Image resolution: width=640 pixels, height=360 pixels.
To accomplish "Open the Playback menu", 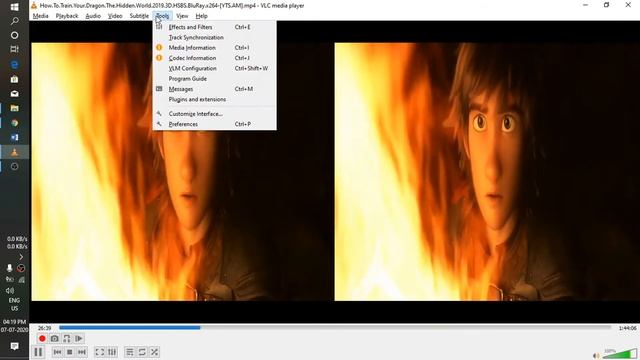I will pos(67,16).
